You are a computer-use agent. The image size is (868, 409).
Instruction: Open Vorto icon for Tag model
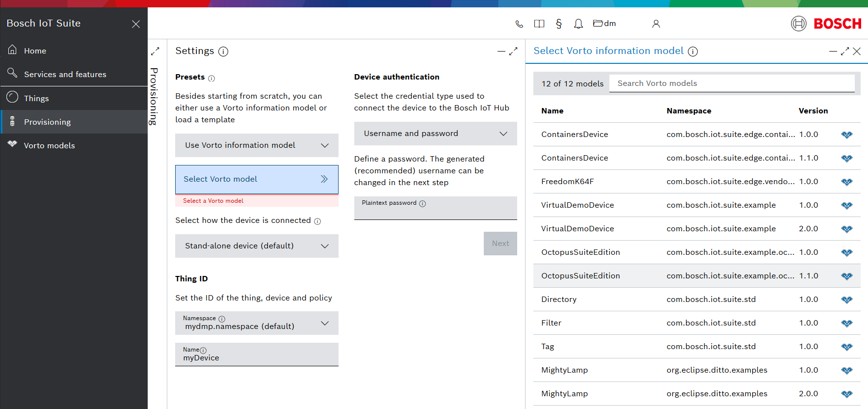(847, 347)
